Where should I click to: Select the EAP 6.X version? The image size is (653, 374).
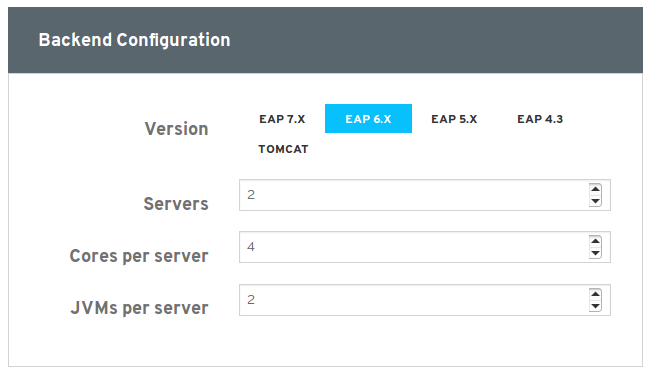(368, 119)
